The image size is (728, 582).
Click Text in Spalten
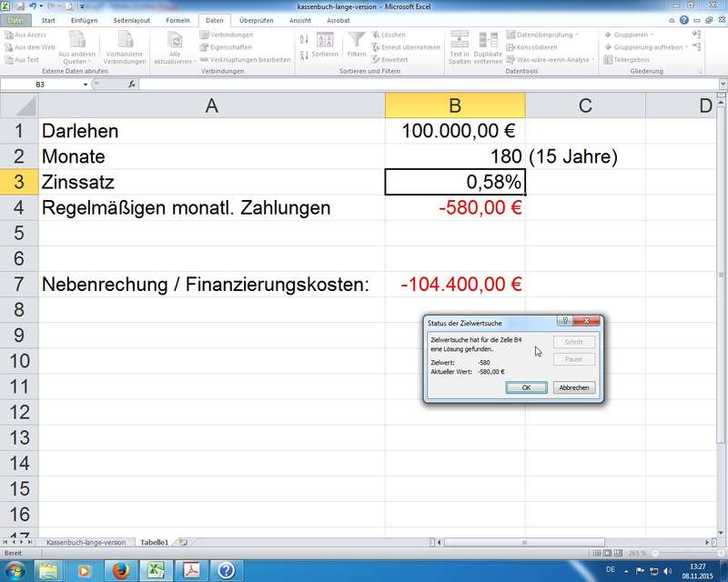(x=460, y=47)
